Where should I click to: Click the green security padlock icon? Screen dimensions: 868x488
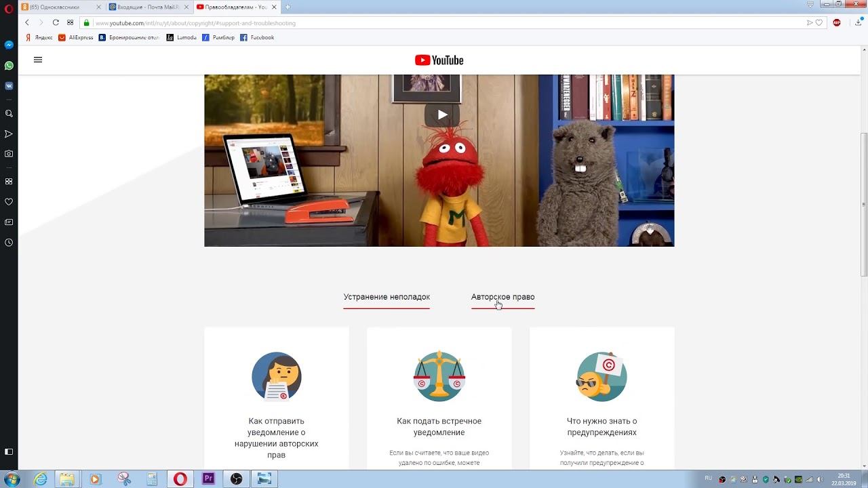87,22
